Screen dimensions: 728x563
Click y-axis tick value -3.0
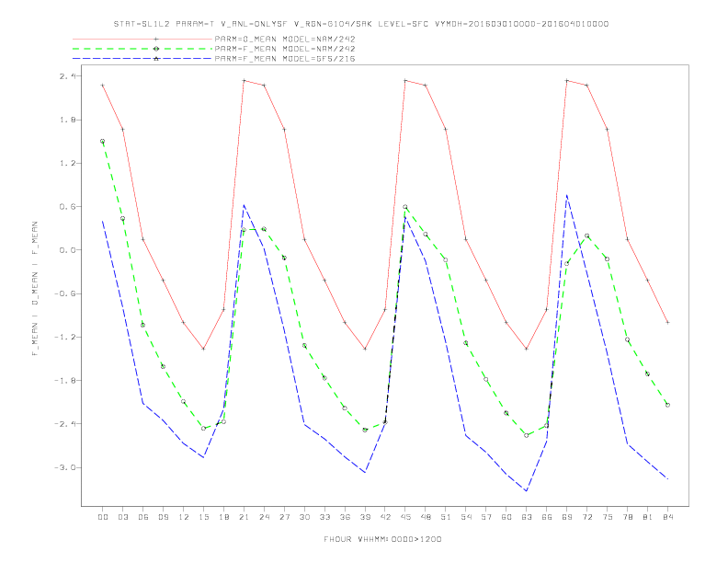(x=64, y=467)
